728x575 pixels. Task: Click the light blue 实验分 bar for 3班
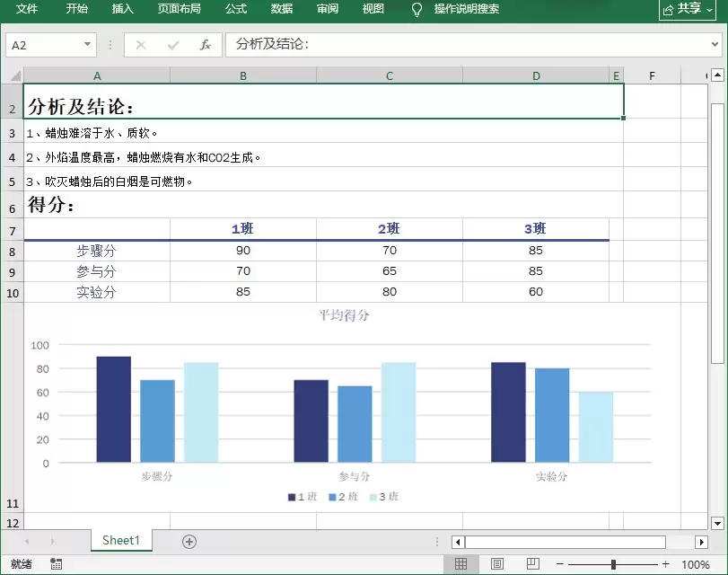point(596,427)
